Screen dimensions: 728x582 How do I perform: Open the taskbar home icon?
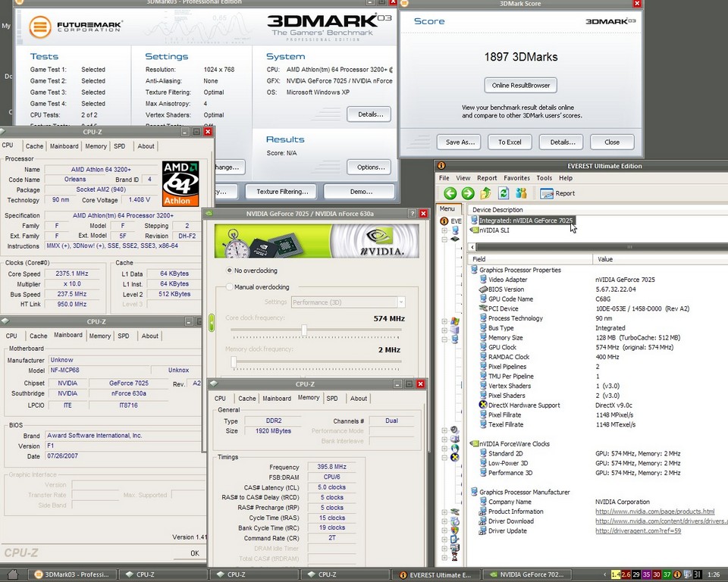pos(13,574)
